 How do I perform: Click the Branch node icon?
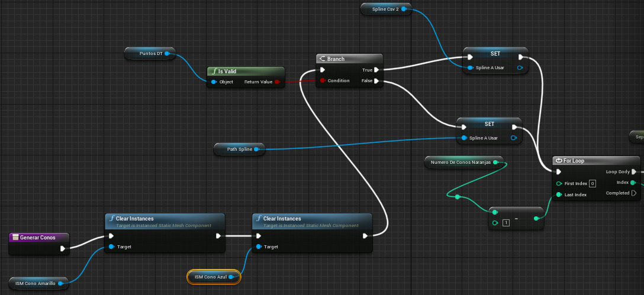point(322,59)
